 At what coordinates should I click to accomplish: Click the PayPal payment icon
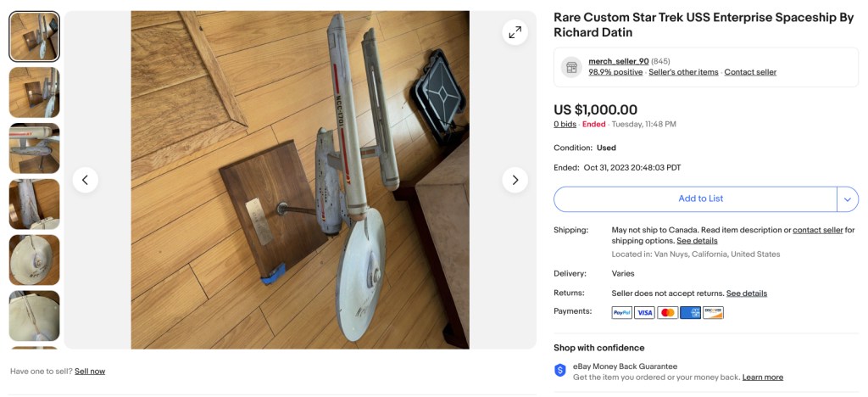click(621, 313)
